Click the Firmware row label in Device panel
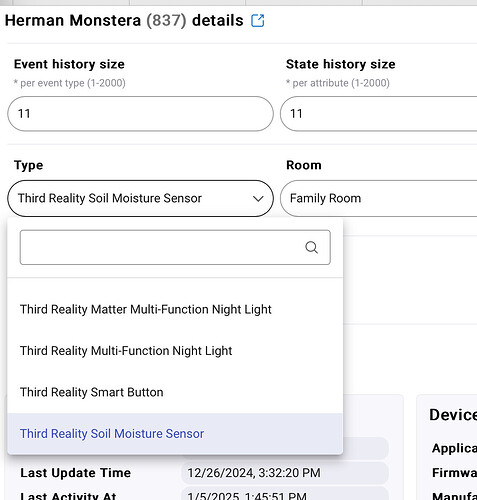 click(x=454, y=473)
